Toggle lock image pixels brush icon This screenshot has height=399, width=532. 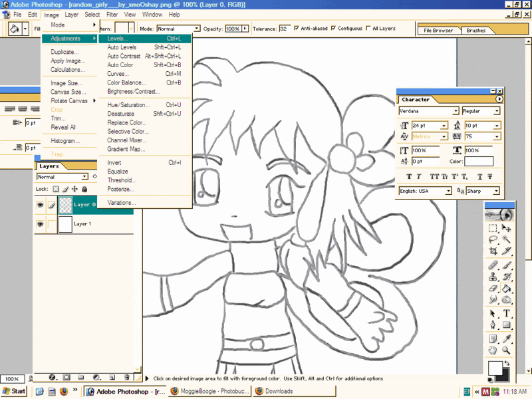[x=65, y=189]
